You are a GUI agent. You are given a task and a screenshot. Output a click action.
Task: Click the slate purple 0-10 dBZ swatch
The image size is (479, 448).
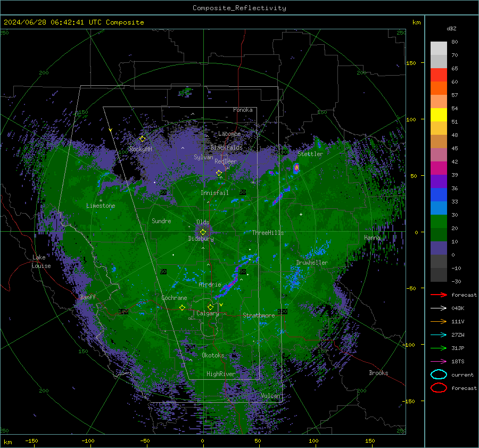[x=439, y=248]
